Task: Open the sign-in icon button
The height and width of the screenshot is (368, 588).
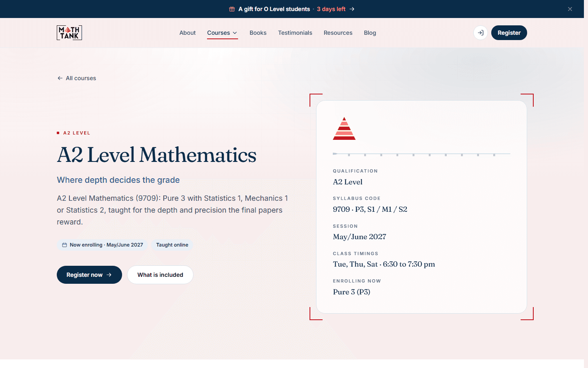Action: click(481, 33)
